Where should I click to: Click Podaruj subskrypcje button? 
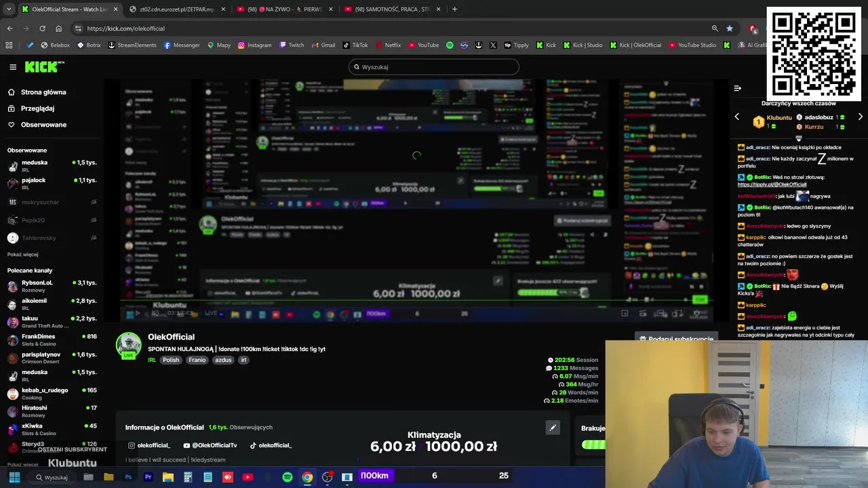676,338
